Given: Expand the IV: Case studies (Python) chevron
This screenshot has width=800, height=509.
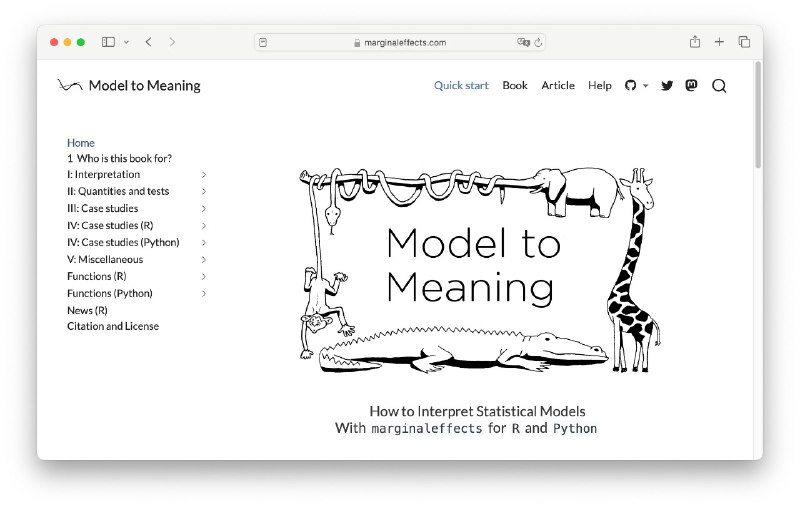Looking at the screenshot, I should [204, 242].
